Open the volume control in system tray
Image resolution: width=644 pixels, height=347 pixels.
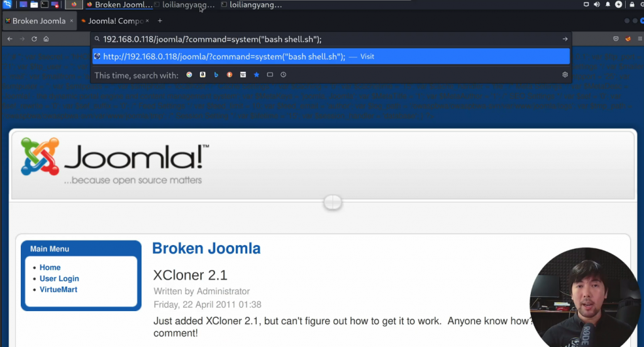(597, 4)
